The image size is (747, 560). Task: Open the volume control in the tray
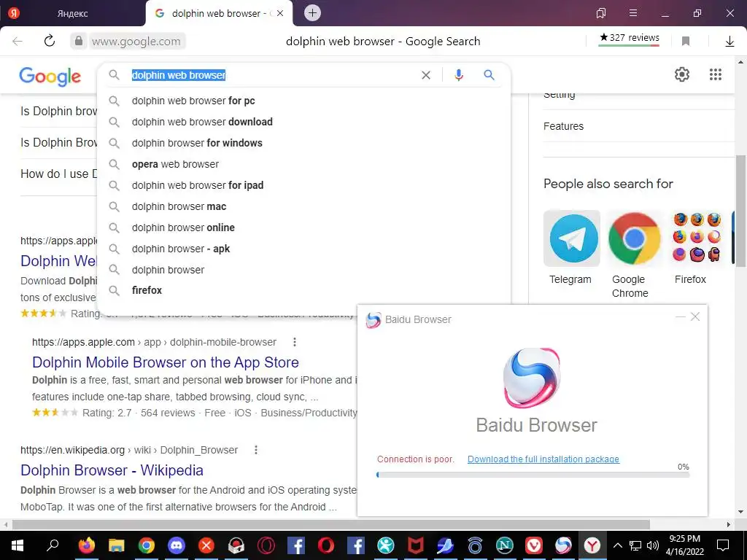tap(653, 545)
